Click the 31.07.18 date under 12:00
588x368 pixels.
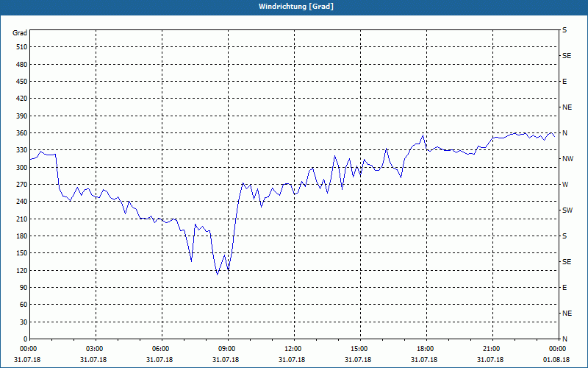pyautogui.click(x=292, y=360)
